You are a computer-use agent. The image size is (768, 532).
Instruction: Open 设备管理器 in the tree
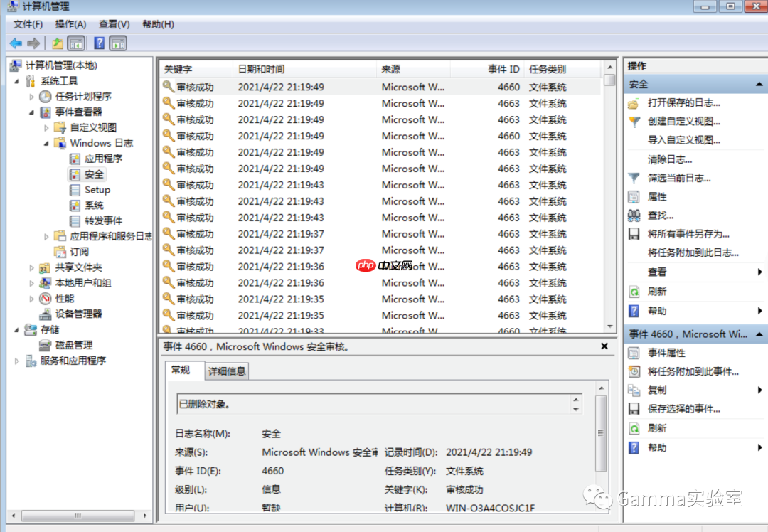(78, 314)
